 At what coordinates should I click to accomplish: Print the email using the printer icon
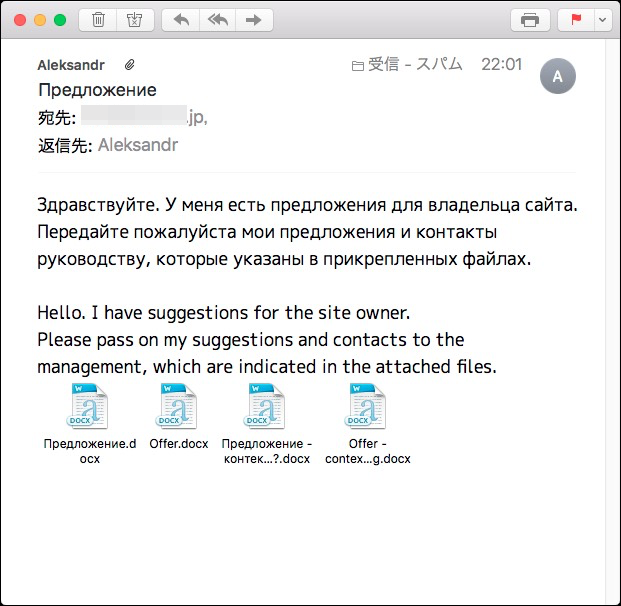click(x=530, y=20)
